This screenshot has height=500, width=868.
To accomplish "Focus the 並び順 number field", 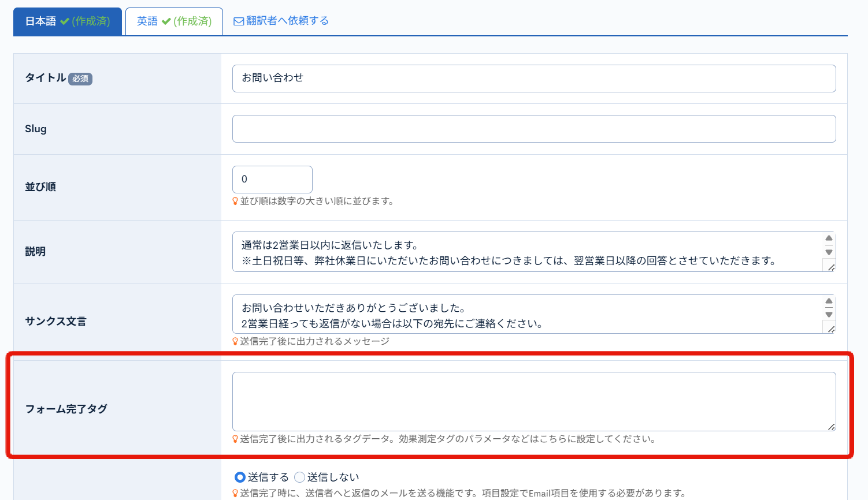I will (272, 180).
